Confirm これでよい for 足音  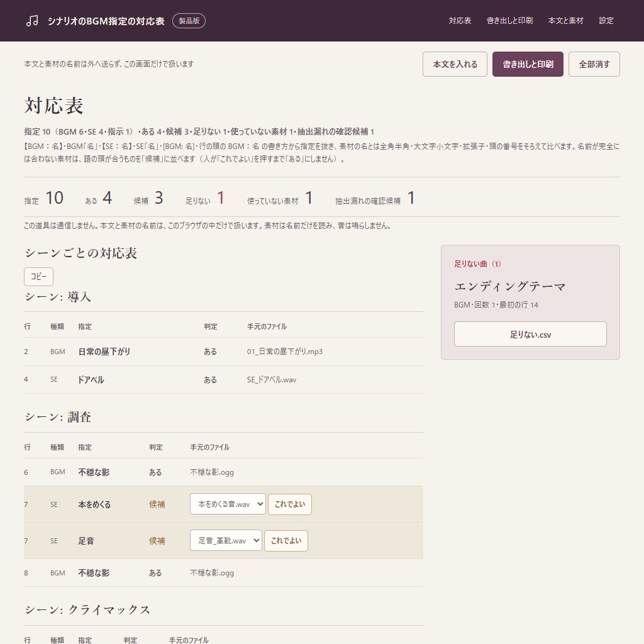[286, 540]
